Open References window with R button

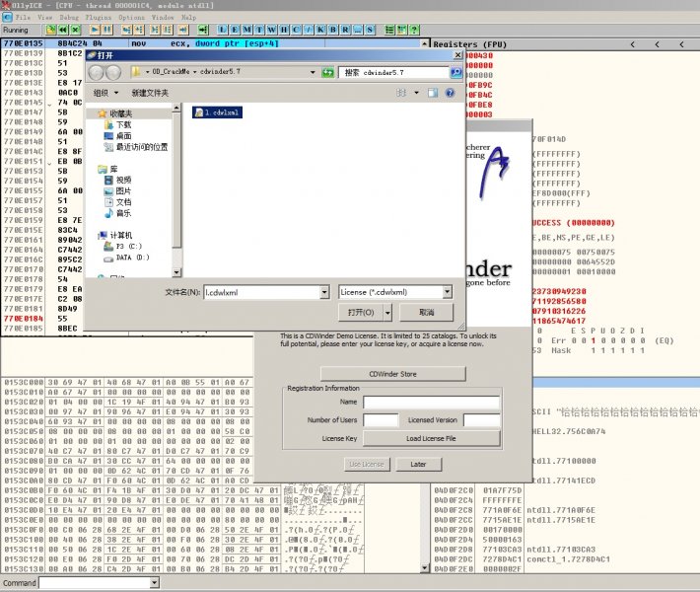click(345, 30)
